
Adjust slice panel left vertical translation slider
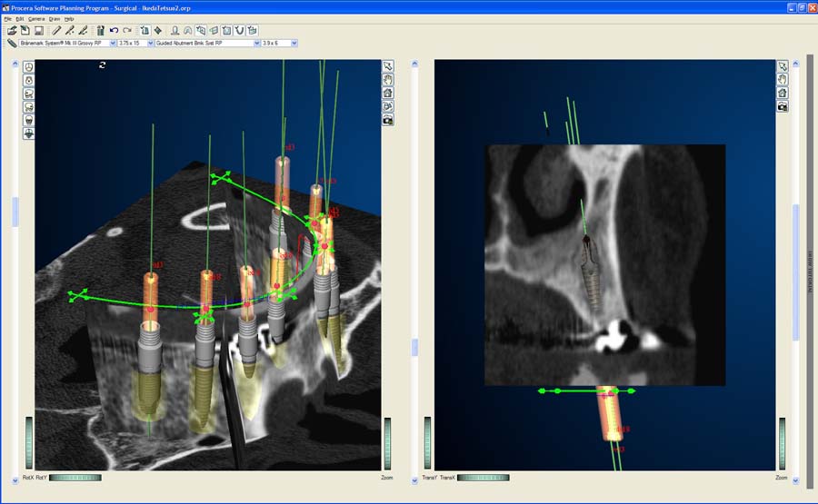[x=428, y=443]
